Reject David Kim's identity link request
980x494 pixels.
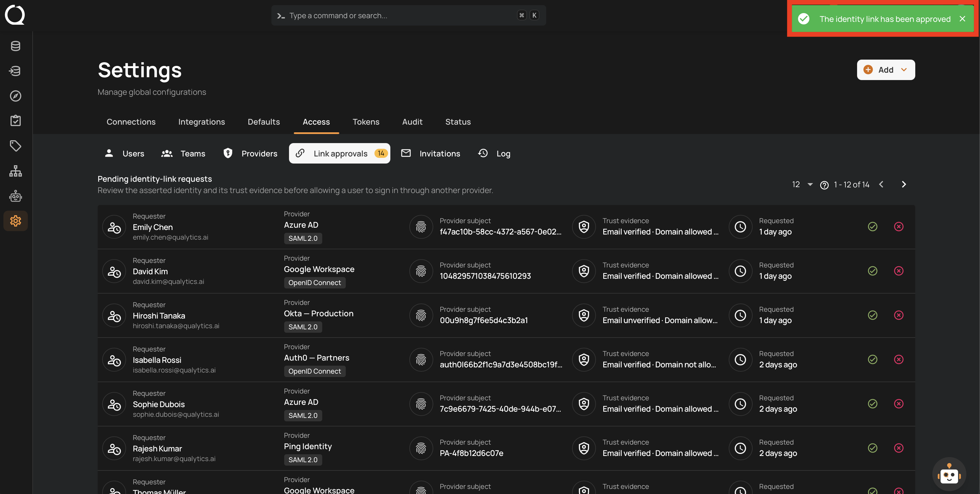coord(899,271)
